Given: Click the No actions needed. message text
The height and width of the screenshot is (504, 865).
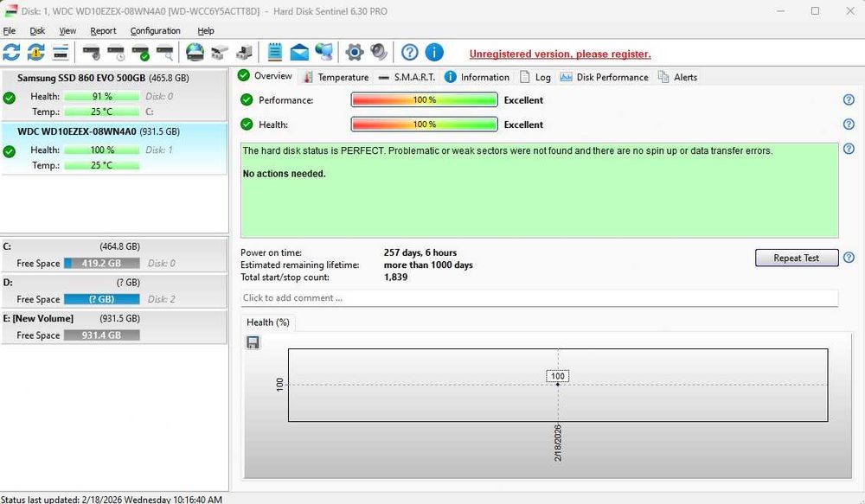Looking at the screenshot, I should coord(284,174).
